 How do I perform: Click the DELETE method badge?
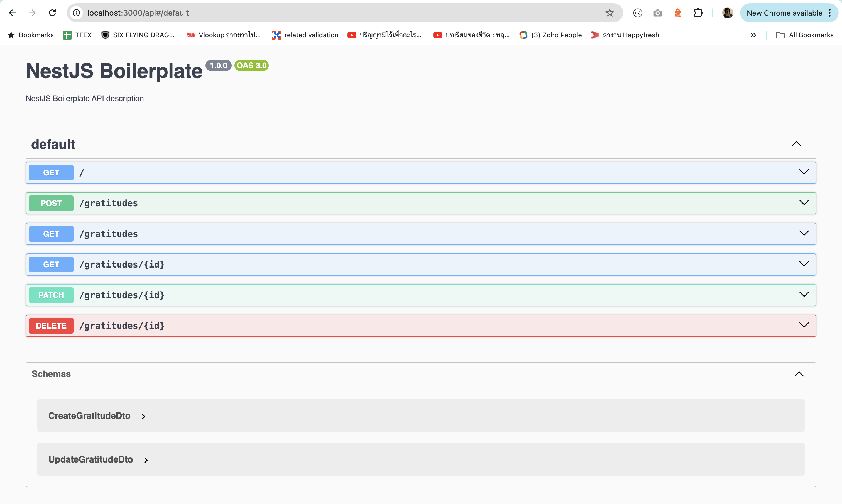51,326
